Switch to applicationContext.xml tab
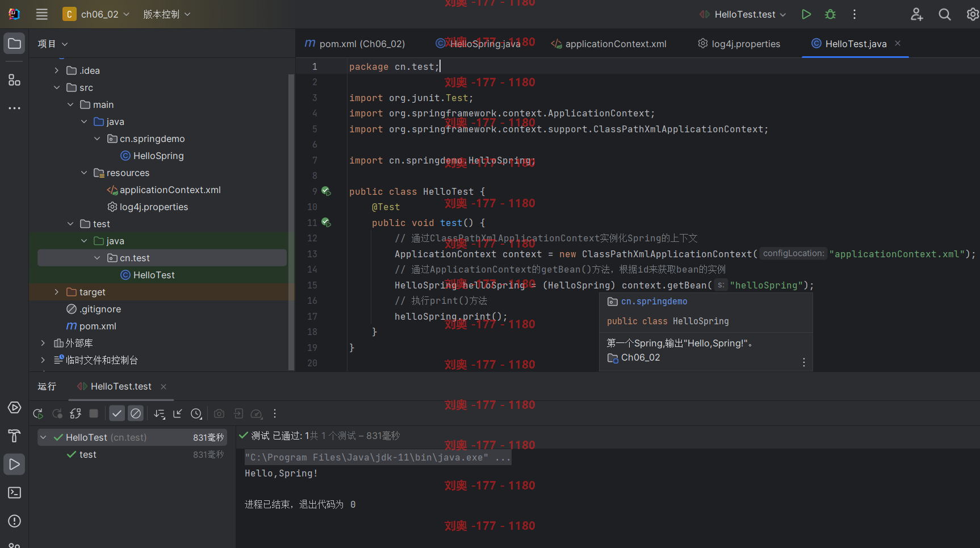The height and width of the screenshot is (548, 980). pos(609,44)
